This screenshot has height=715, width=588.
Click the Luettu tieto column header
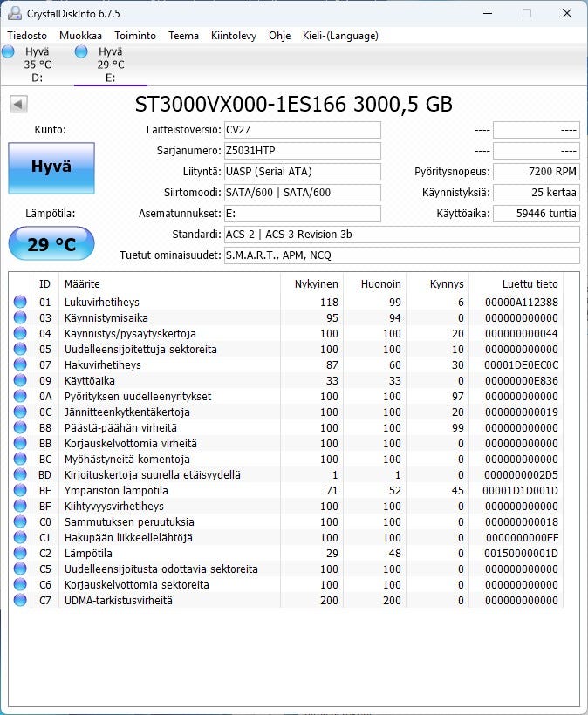point(516,283)
